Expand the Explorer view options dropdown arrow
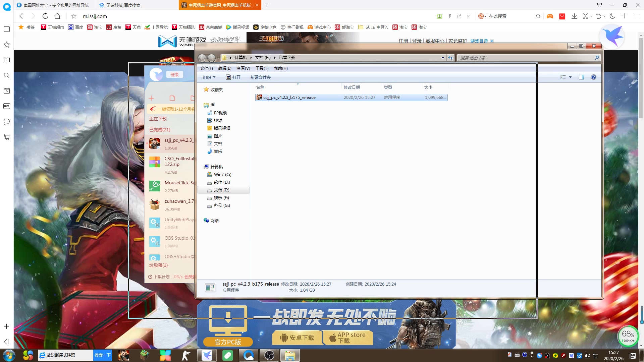The image size is (644, 362). click(x=570, y=77)
